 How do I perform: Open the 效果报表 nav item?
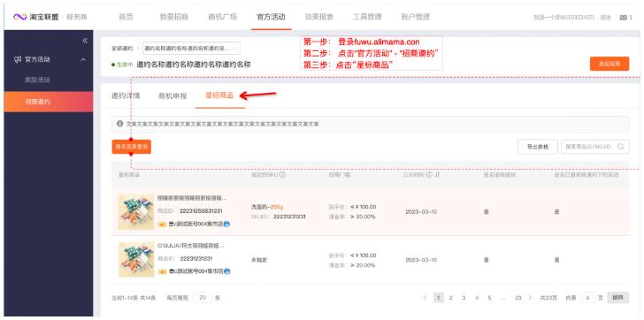[319, 17]
